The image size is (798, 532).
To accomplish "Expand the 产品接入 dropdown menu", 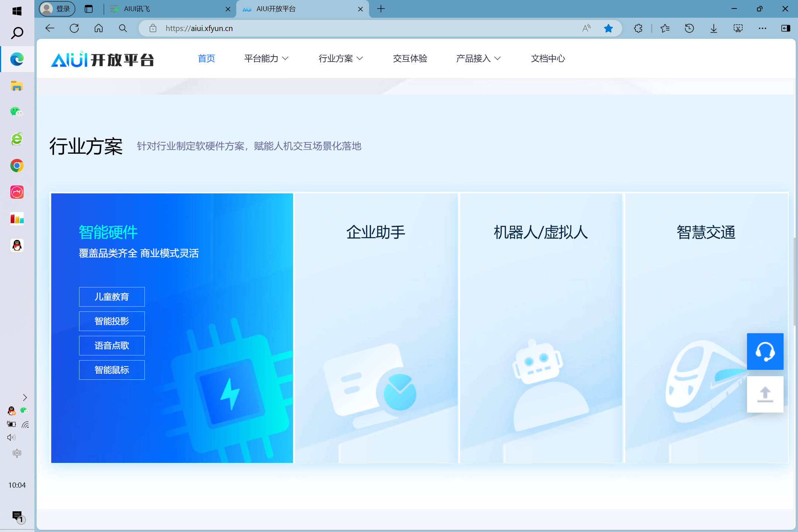I will (478, 58).
